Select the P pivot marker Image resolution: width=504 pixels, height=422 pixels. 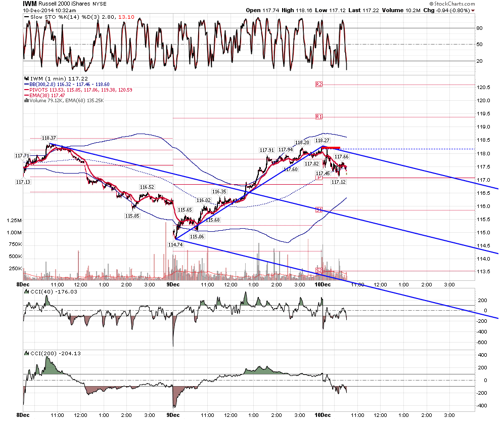click(x=318, y=178)
